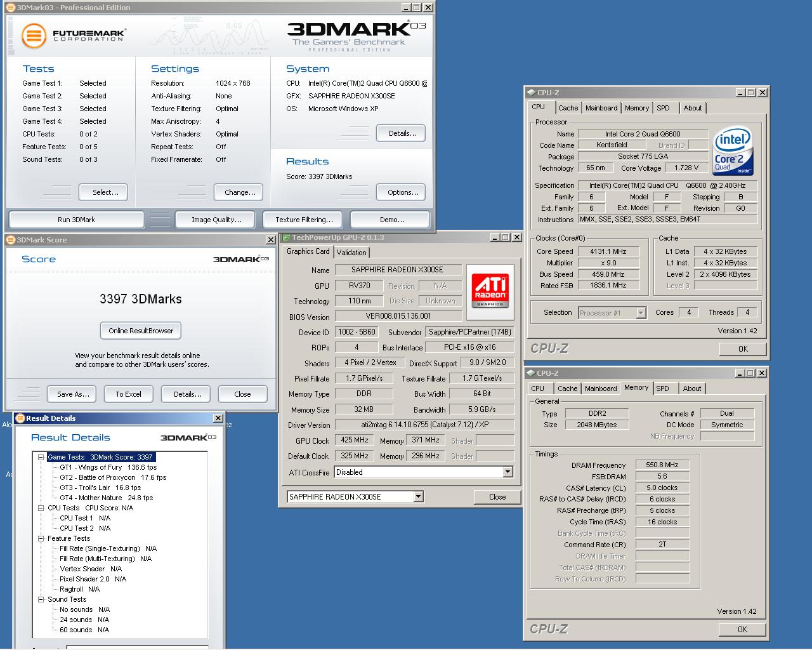Click OK in upper CPU-Z window

tap(743, 349)
